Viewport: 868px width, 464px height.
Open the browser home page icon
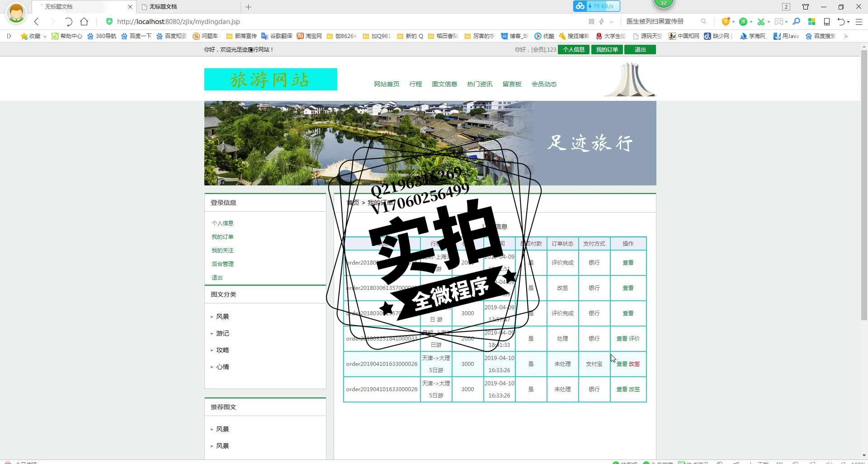pyautogui.click(x=84, y=21)
